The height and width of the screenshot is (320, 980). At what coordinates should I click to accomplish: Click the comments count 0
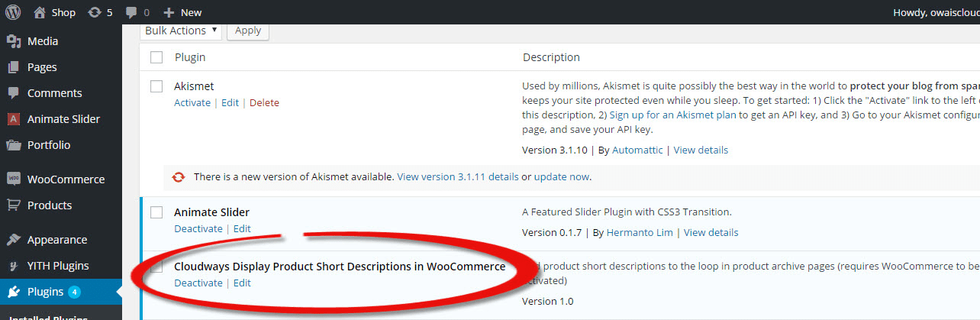click(x=147, y=12)
